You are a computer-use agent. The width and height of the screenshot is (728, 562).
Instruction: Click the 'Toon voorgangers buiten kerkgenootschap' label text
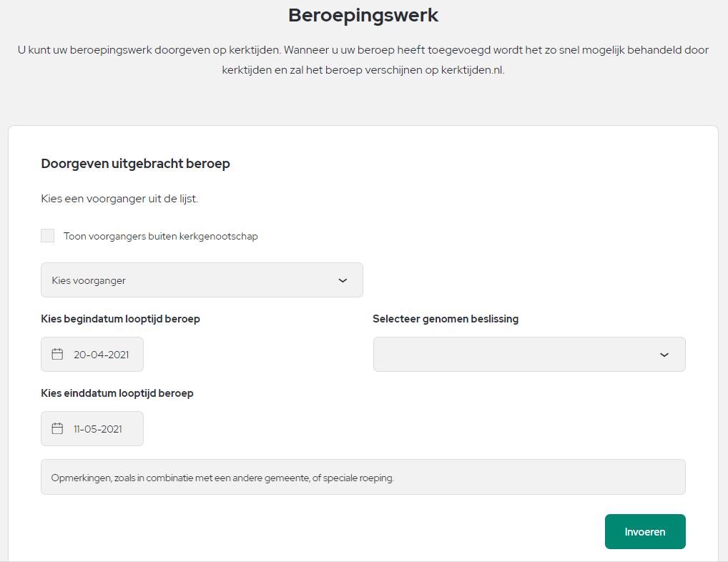coord(161,236)
